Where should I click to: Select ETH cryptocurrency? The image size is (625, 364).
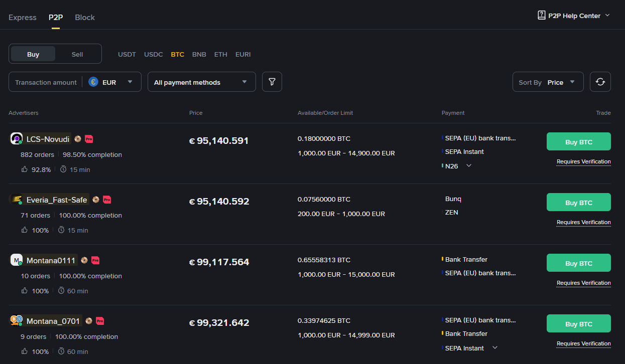point(220,54)
